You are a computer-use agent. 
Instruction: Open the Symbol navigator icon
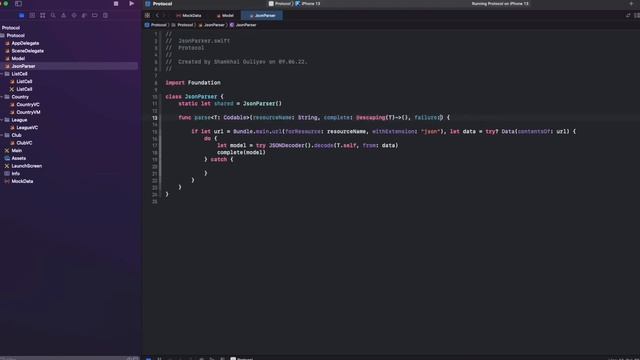42,16
